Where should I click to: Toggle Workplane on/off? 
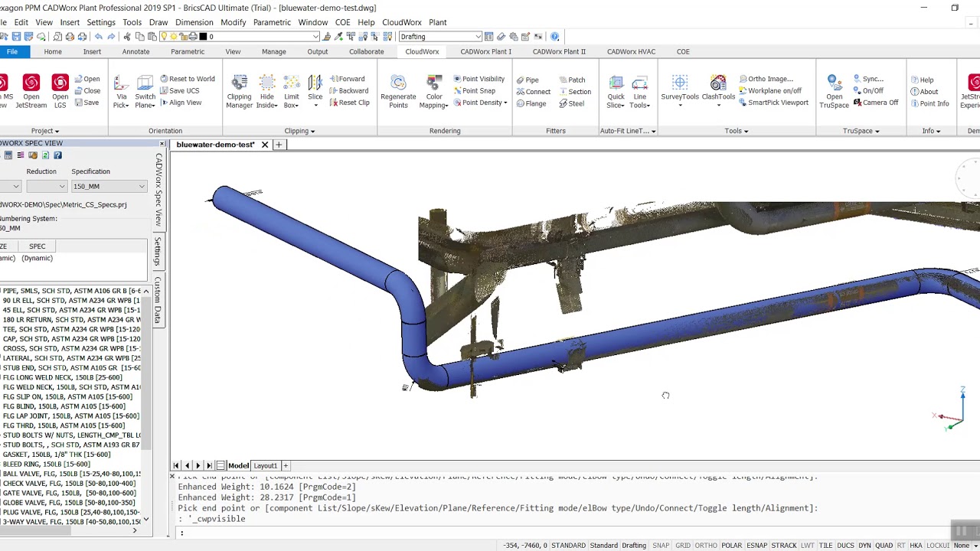pos(769,90)
